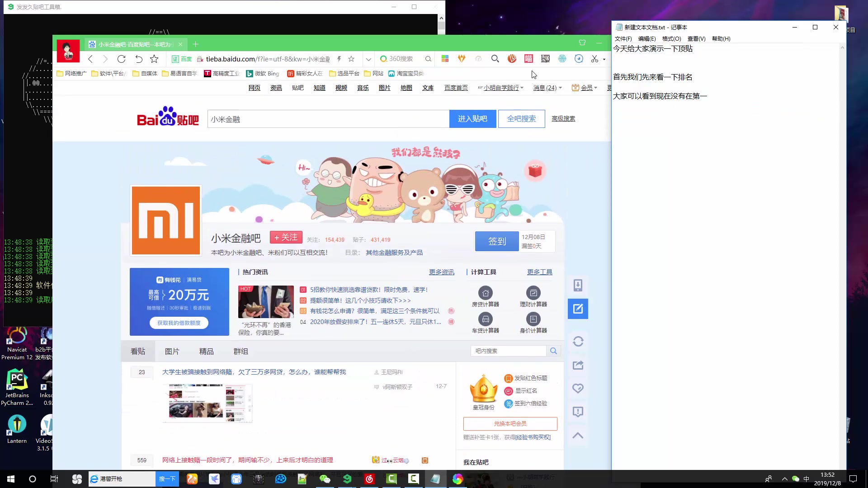Click the sidebar heart favorite icon
Viewport: 868px width, 488px height.
[x=578, y=389]
